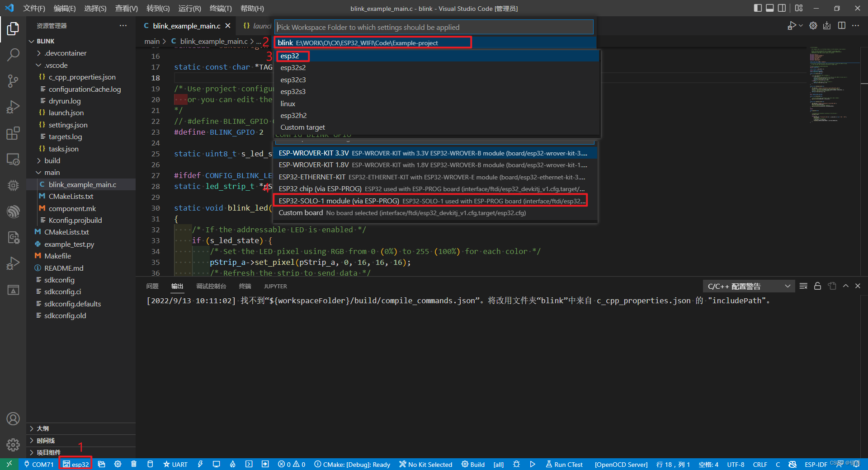The width and height of the screenshot is (868, 470).
Task: Show errors and warnings count in status bar
Action: point(292,464)
